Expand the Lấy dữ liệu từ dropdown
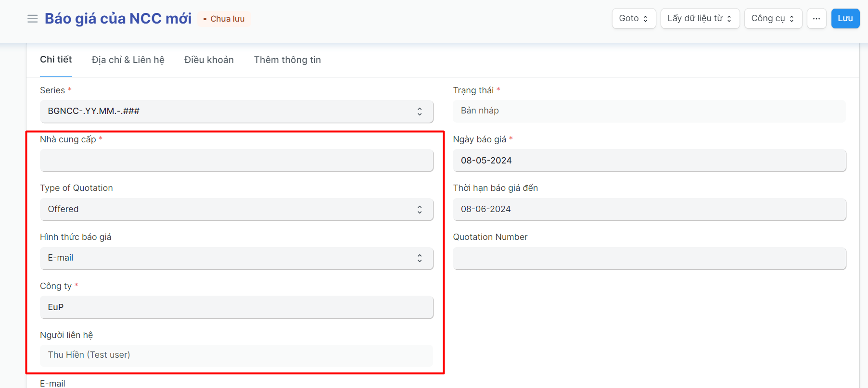Screen dimensions: 868x388 coord(700,19)
